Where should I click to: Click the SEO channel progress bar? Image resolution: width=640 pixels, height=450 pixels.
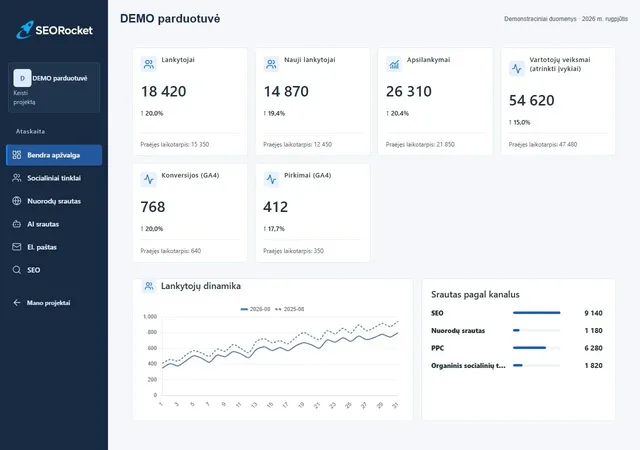[536, 313]
